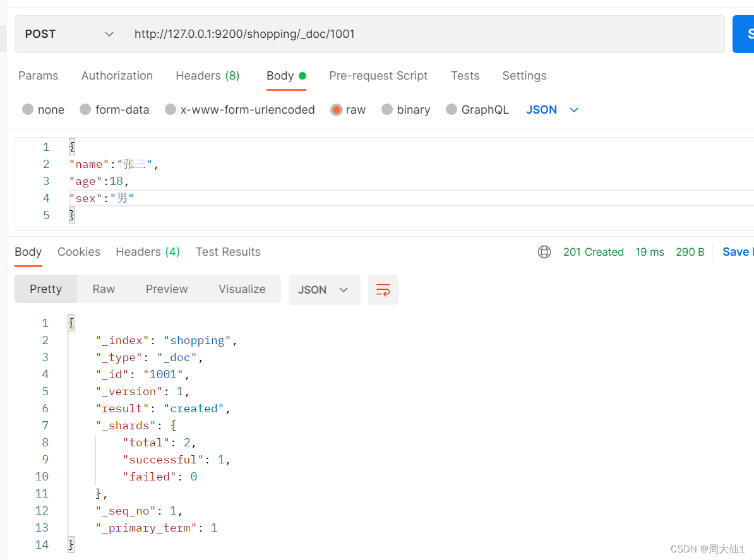Open the POST method dropdown
Image resolution: width=754 pixels, height=560 pixels.
[69, 34]
